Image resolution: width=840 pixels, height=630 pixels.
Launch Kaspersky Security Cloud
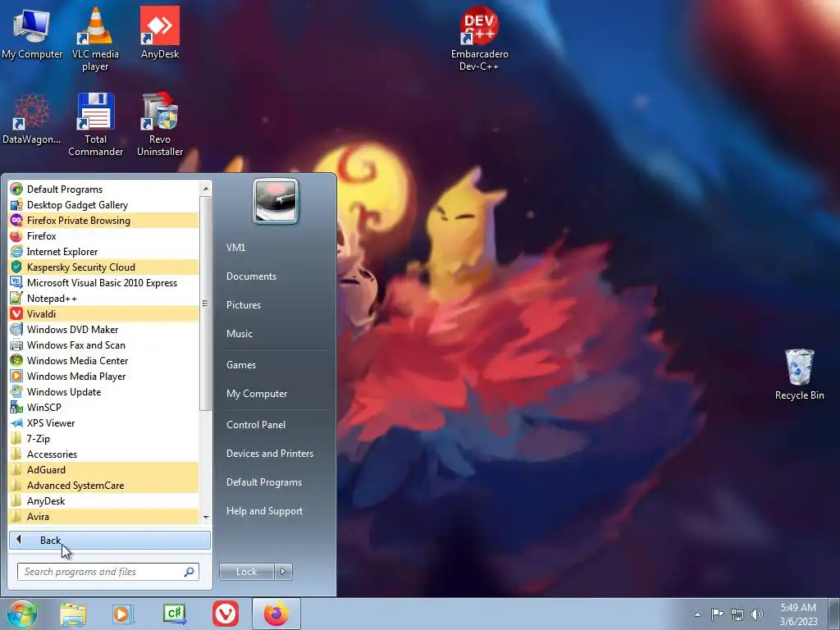point(104,267)
